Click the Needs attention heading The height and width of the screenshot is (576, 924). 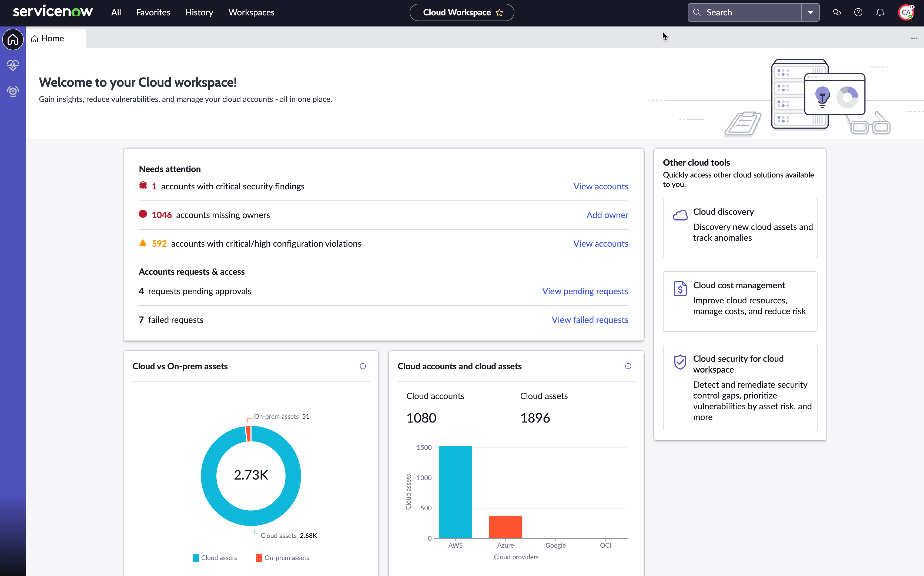[x=169, y=169]
